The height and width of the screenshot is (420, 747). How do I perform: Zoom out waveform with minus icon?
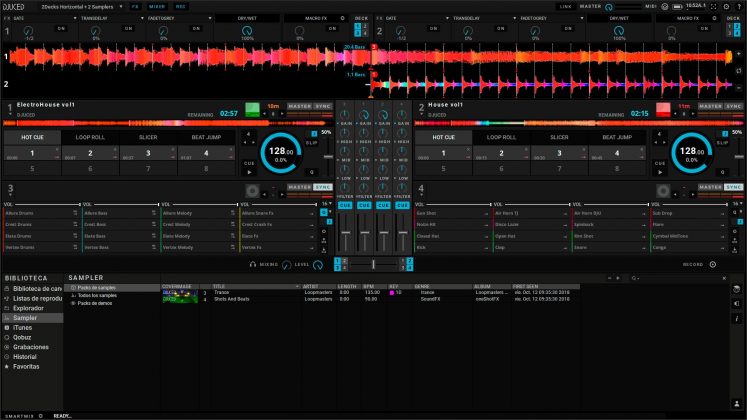[x=739, y=88]
